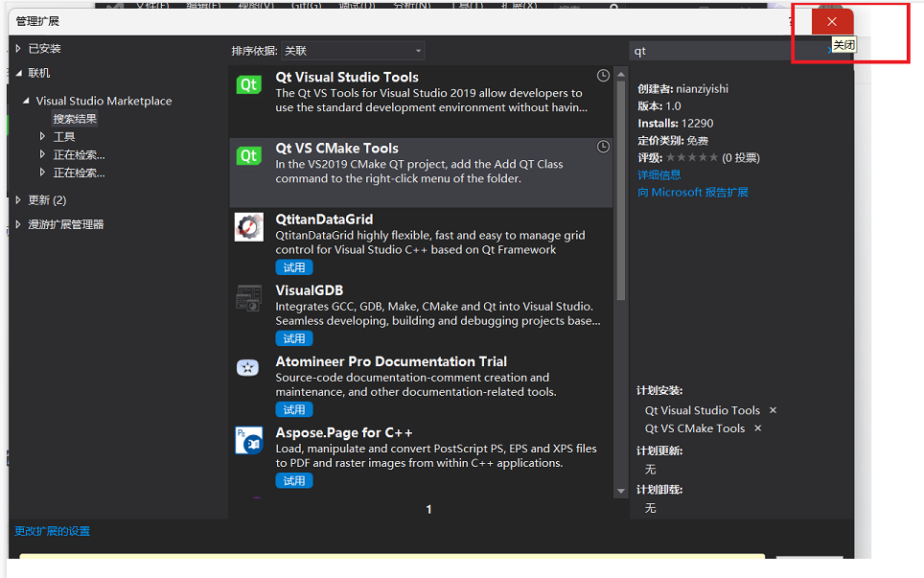Expand the first 正在检索... node
Viewport: 924px width, 578px height.
pyautogui.click(x=42, y=154)
